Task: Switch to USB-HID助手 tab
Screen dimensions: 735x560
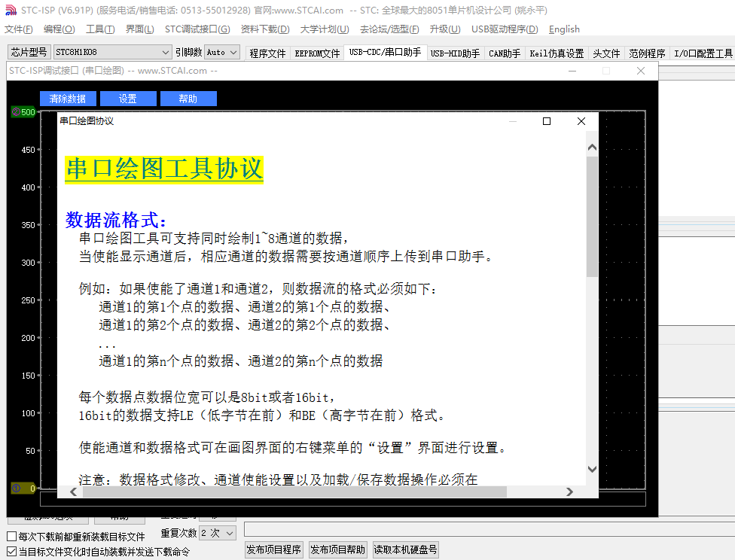Action: click(x=455, y=53)
